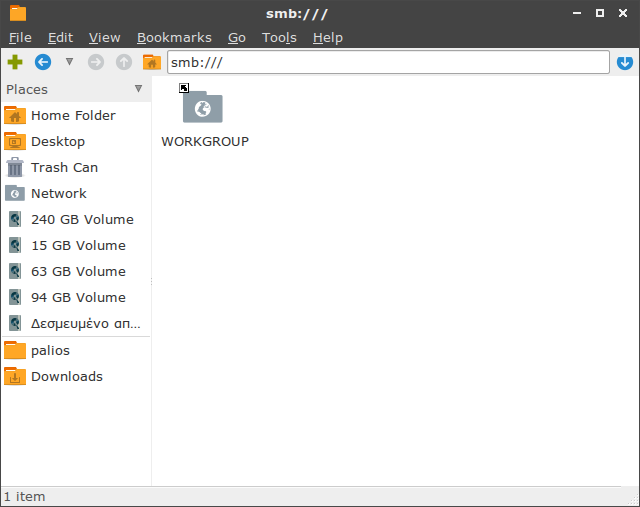Viewport: 640px width, 507px height.
Task: Maximize the smb:/// window
Action: (600, 13)
